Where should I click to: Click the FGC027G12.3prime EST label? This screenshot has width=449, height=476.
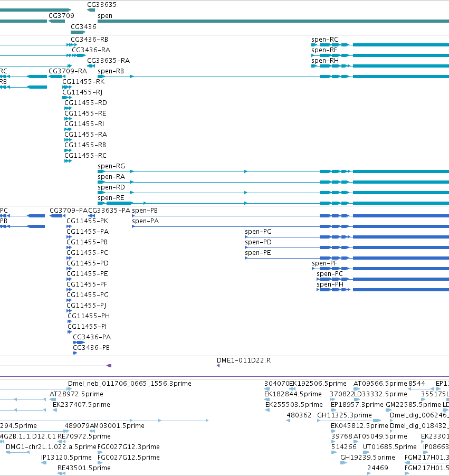point(129,447)
